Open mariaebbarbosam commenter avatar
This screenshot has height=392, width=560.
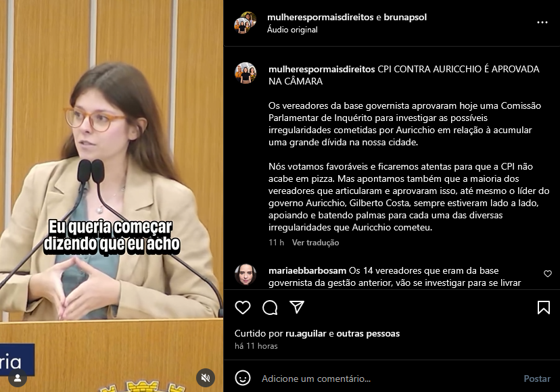[x=246, y=274]
